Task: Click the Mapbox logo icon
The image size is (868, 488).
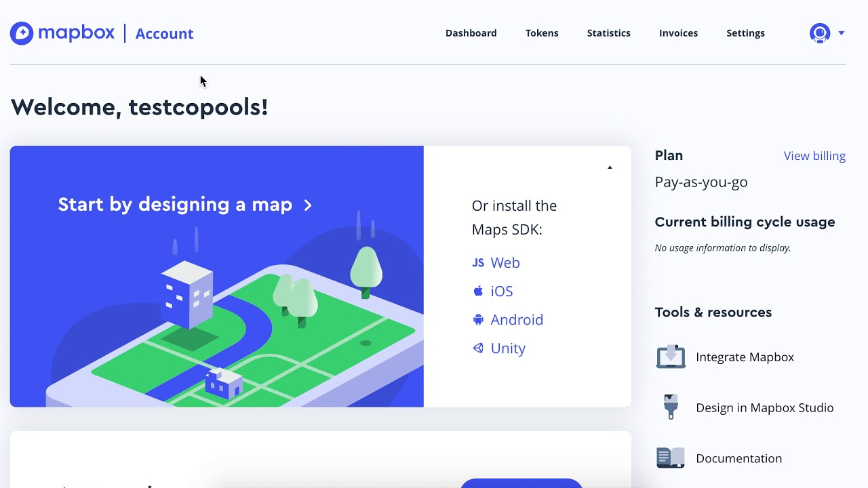Action: coord(22,33)
